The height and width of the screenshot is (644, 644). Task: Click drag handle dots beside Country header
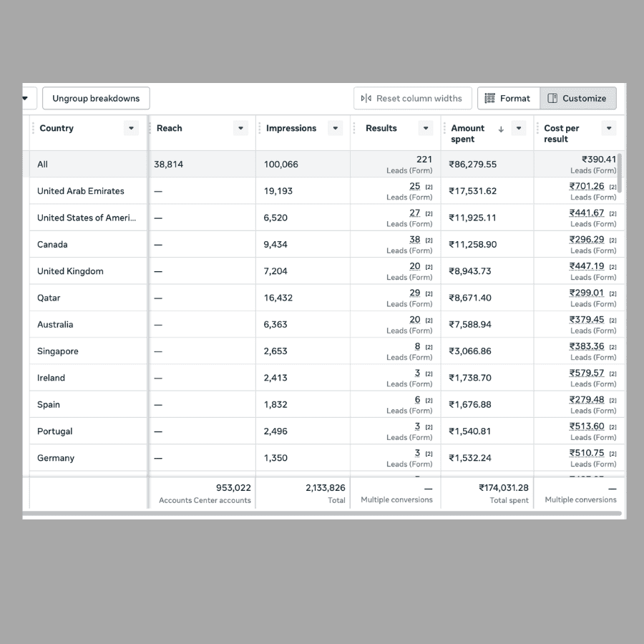(x=33, y=128)
